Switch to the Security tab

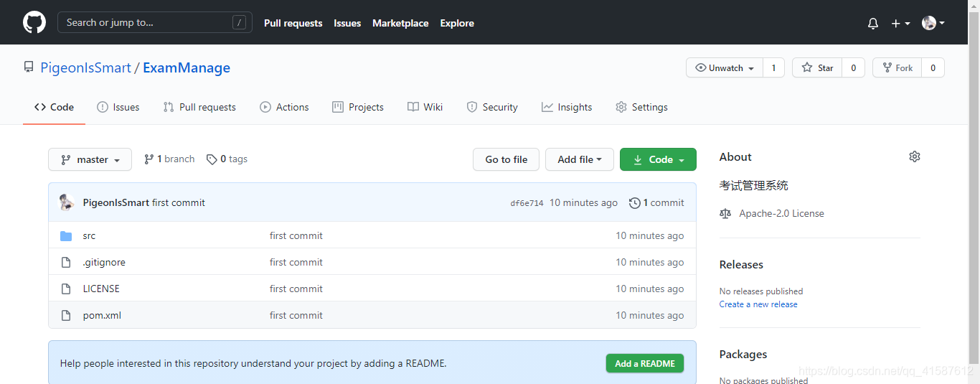click(x=492, y=107)
